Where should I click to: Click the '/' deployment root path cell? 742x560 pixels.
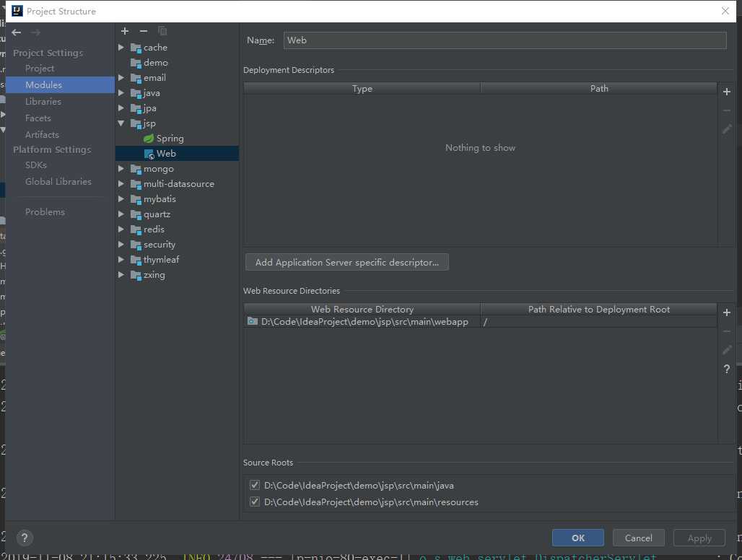(598, 322)
